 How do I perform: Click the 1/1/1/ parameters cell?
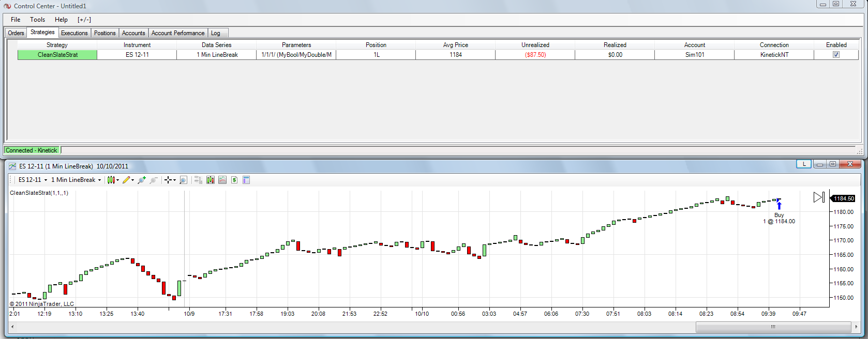point(296,55)
